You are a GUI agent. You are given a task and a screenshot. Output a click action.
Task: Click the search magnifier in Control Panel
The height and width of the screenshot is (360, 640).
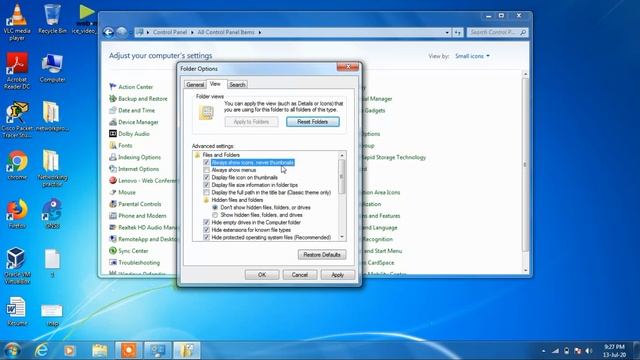tap(523, 32)
